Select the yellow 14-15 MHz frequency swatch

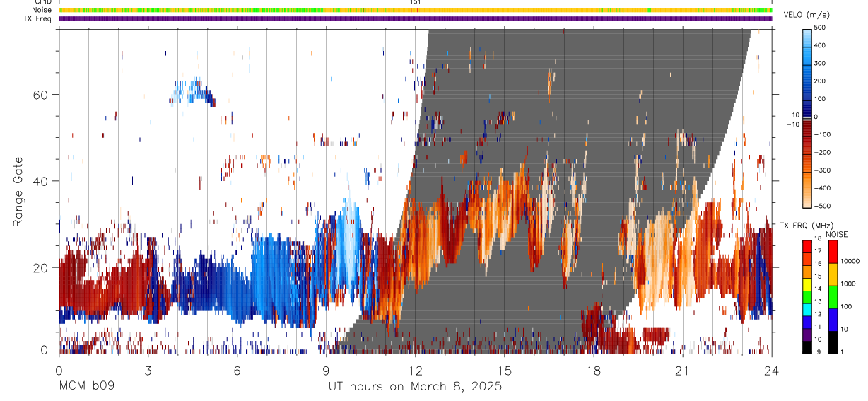[x=807, y=284]
